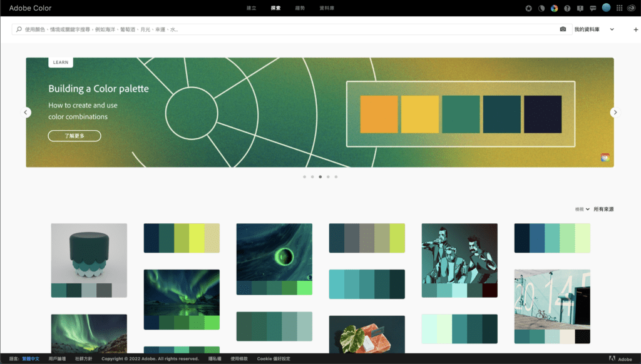Click the 了解更多 button on the banner

click(74, 135)
